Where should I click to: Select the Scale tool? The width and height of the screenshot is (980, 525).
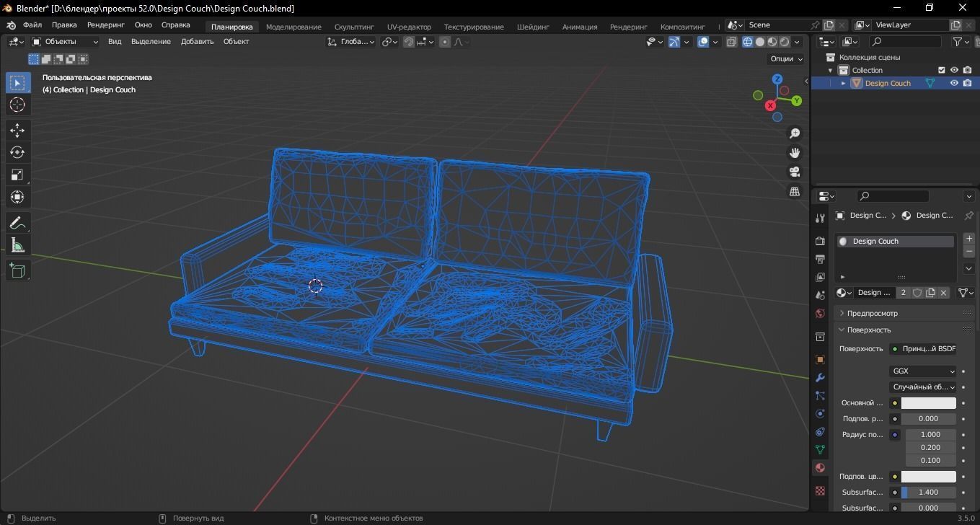(17, 175)
